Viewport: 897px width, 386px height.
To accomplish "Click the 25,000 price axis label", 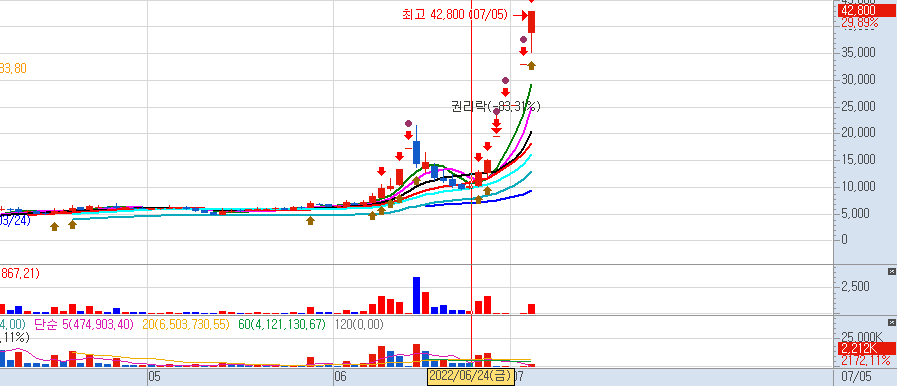I will coord(858,106).
